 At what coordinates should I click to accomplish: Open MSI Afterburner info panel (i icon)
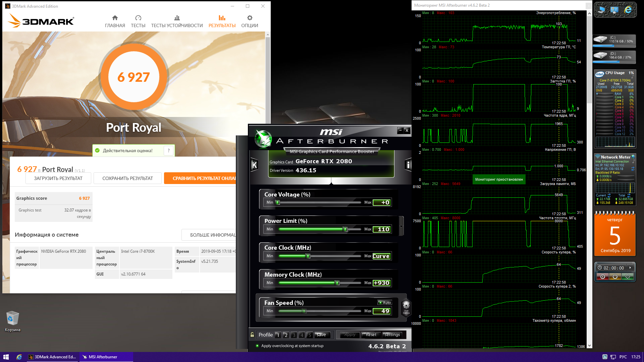click(408, 165)
